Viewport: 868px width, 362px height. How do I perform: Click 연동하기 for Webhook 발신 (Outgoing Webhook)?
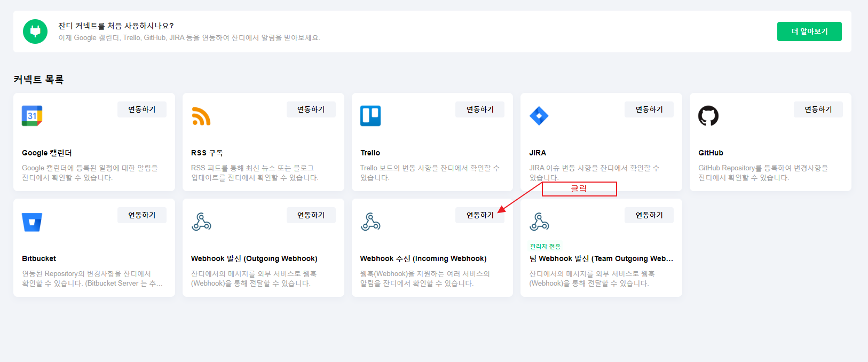click(311, 215)
